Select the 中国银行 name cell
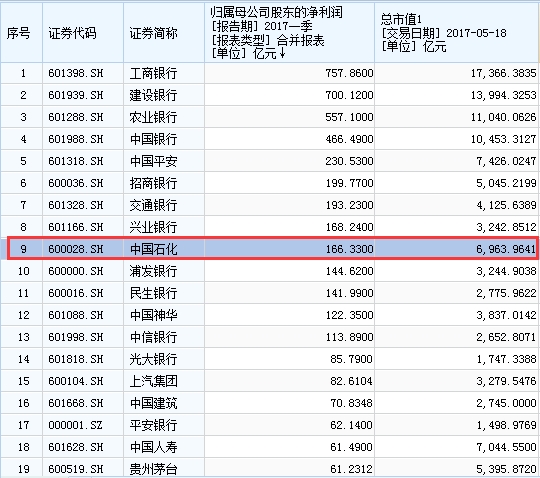540x478 pixels. (153, 139)
